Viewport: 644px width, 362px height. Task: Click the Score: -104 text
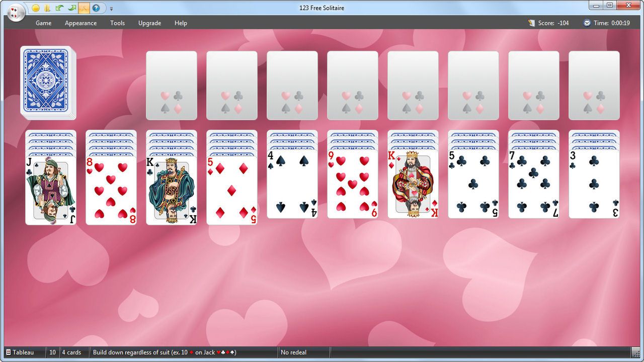[x=553, y=23]
